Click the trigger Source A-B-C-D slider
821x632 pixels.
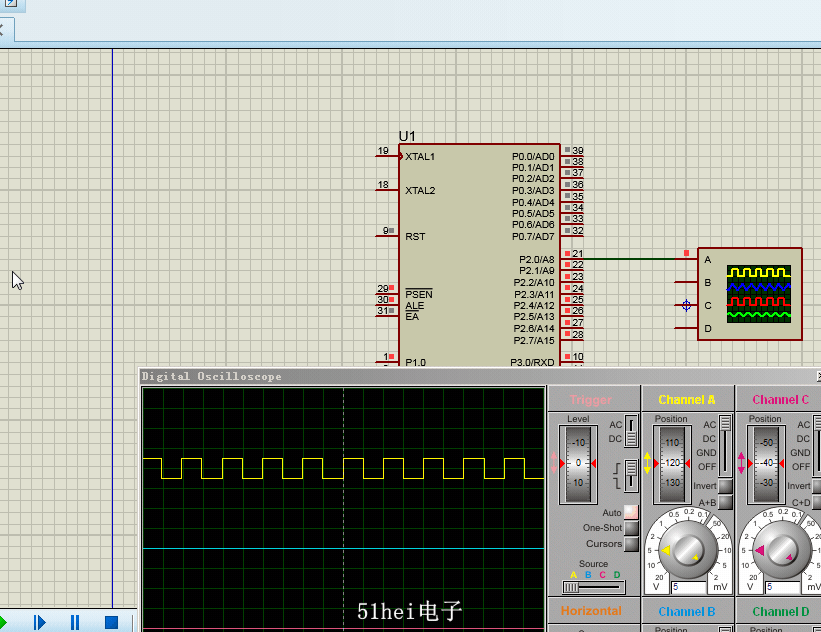coord(594,587)
